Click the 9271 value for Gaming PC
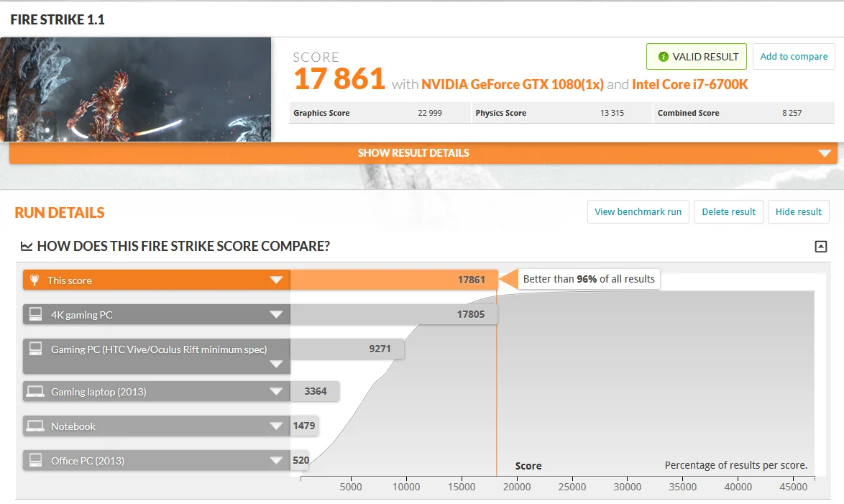844x504 pixels. point(380,349)
